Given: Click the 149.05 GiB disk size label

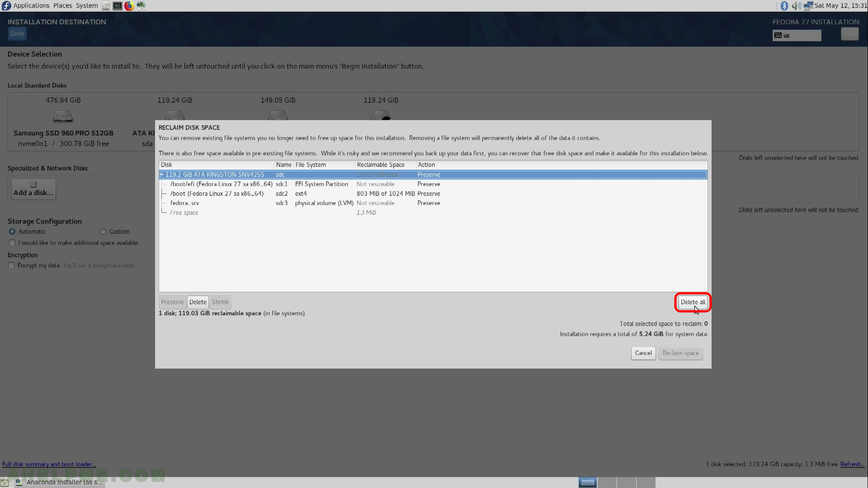Looking at the screenshot, I should [x=278, y=100].
